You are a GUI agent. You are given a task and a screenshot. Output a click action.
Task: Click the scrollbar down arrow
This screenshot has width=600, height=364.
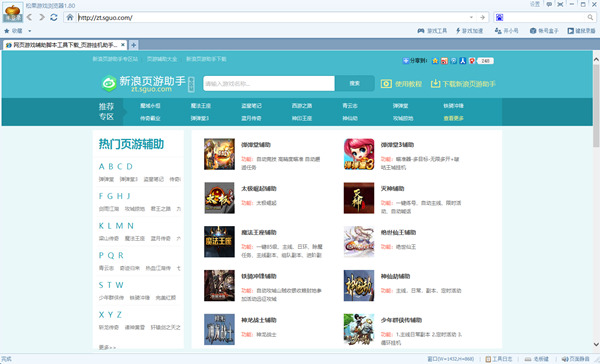coord(596,344)
